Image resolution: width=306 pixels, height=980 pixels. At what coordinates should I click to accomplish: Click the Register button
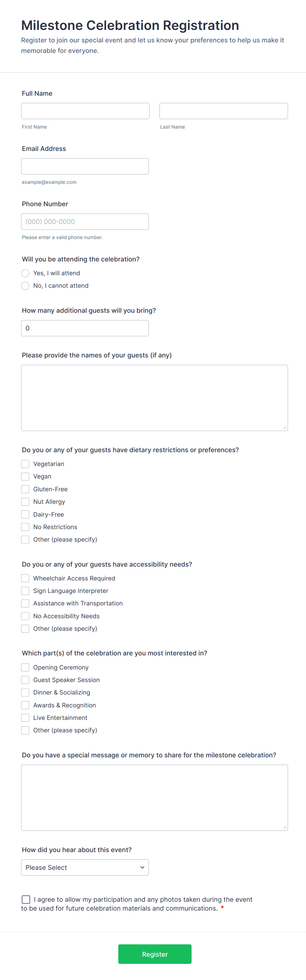[155, 954]
